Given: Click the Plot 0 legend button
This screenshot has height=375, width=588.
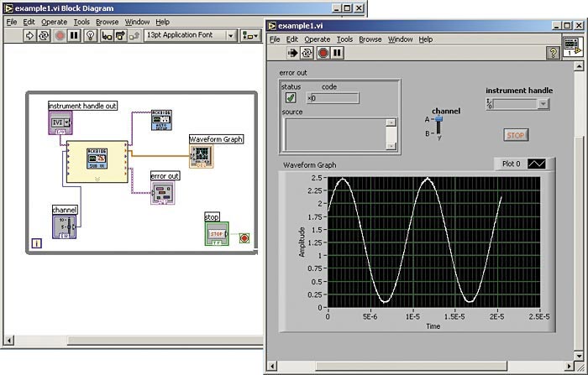Looking at the screenshot, I should (535, 164).
